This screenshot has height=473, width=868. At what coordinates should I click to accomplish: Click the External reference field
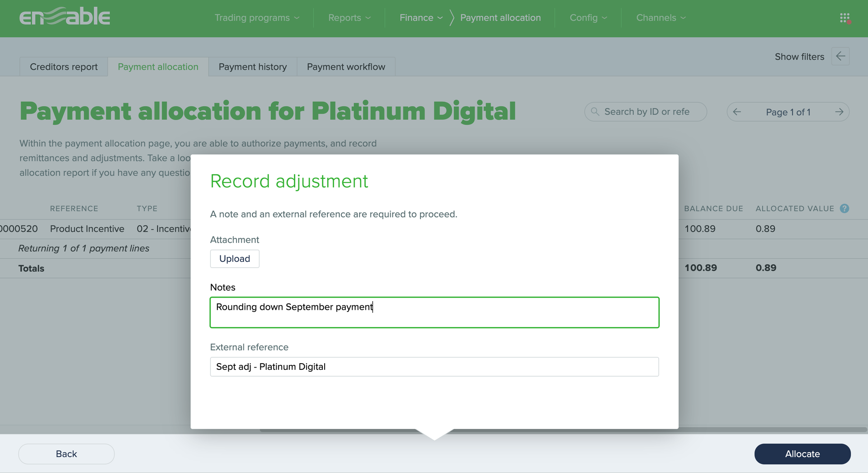[x=434, y=367]
